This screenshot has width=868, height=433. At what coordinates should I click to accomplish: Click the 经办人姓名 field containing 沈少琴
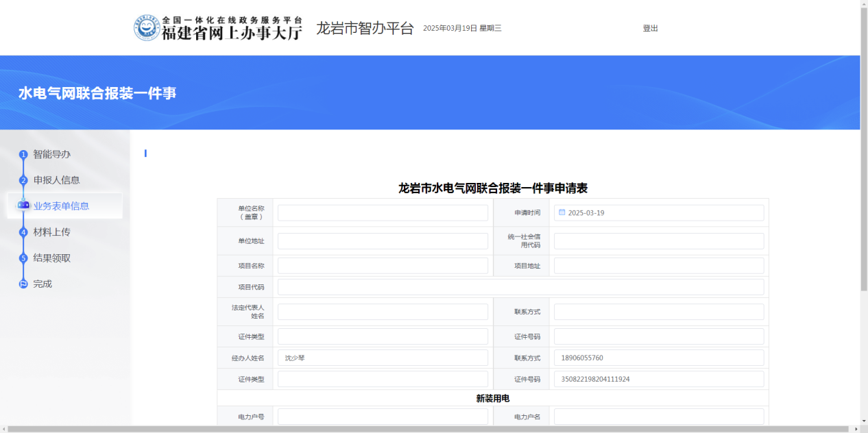(383, 358)
